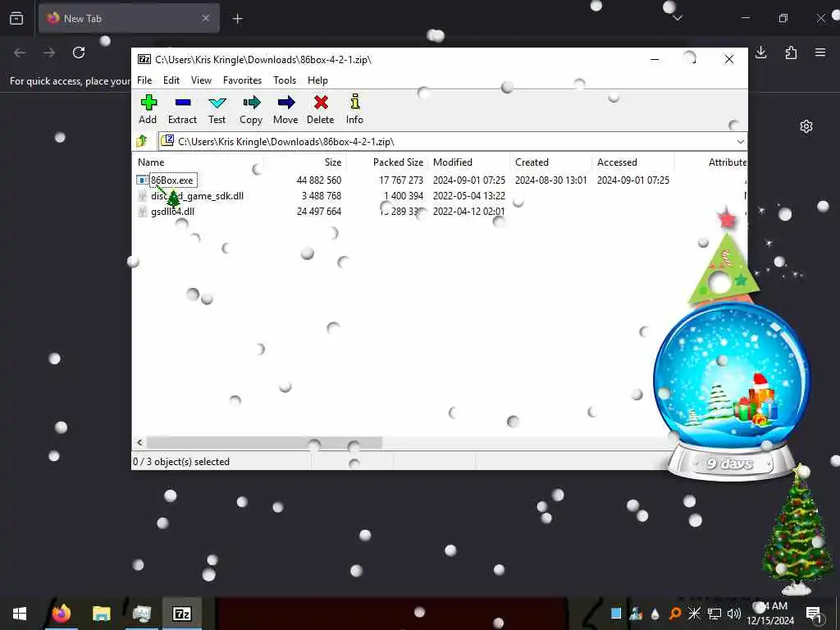Click the taskbar date 12/15/2024
Image resolution: width=840 pixels, height=630 pixels.
point(770,620)
